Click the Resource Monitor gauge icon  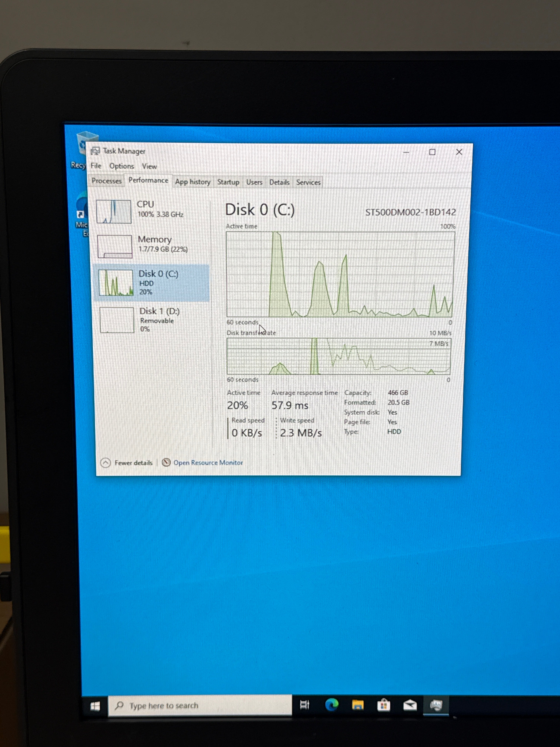(166, 462)
